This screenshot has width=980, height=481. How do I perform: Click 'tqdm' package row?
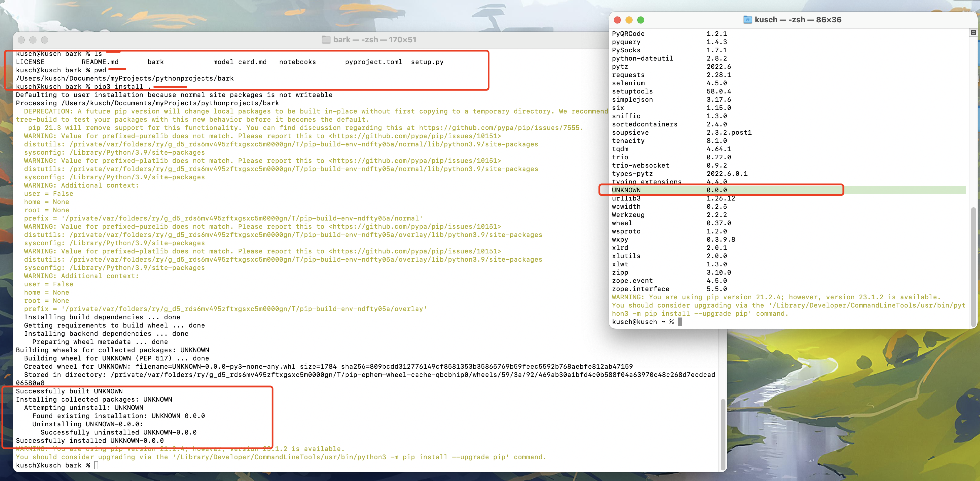click(671, 149)
